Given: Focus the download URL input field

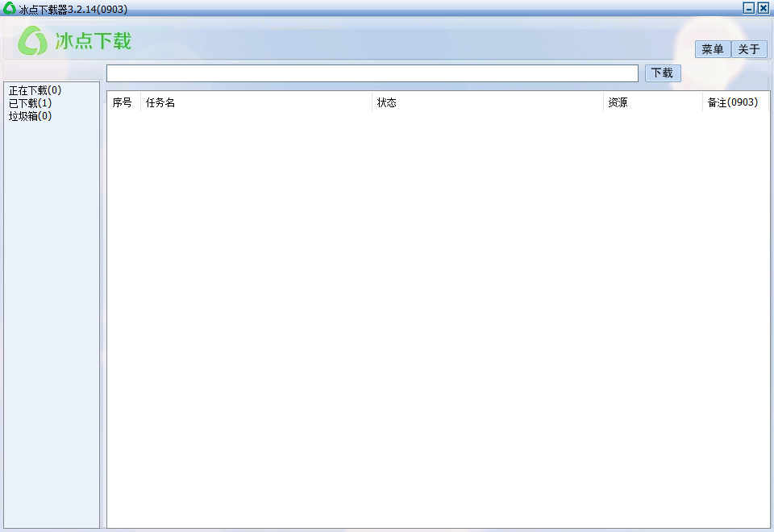Looking at the screenshot, I should (x=372, y=73).
